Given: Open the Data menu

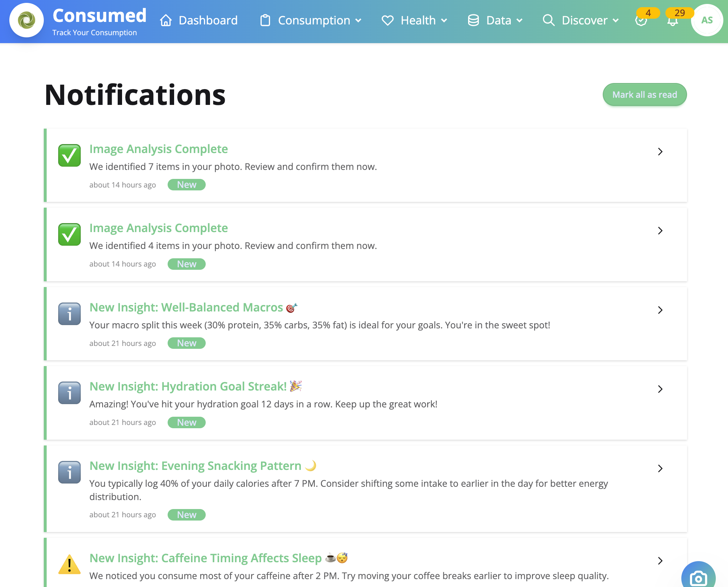Looking at the screenshot, I should click(499, 21).
